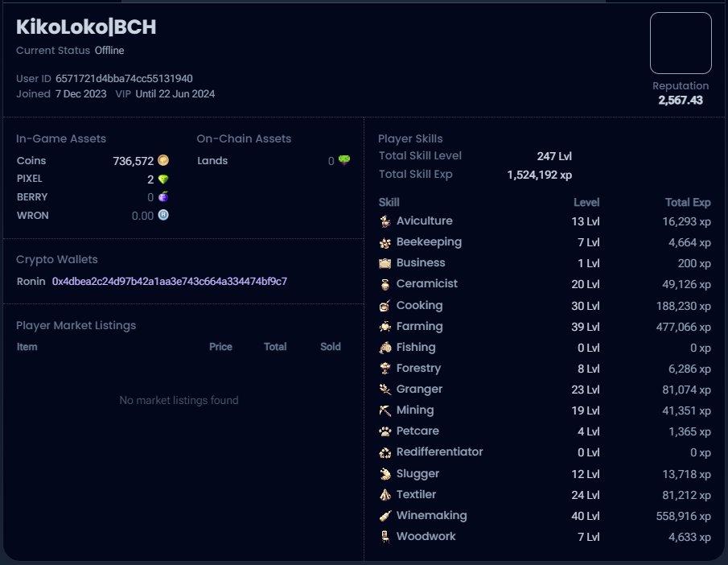Screen dimensions: 728x565
Task: Click the Winemaking bottle icon
Action: click(385, 516)
